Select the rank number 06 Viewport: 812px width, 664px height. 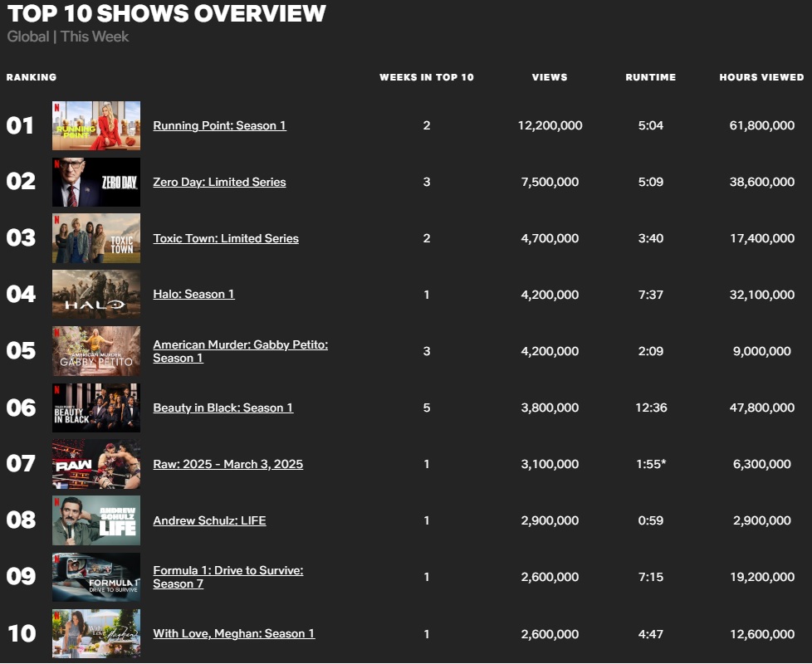coord(21,408)
